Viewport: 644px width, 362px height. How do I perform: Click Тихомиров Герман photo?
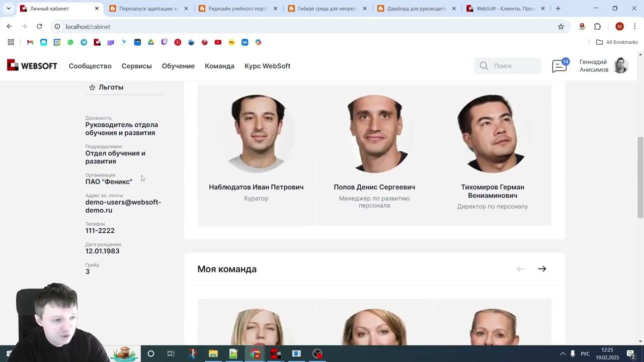click(493, 133)
